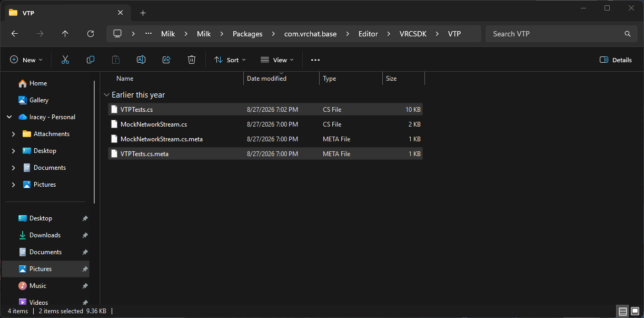Image resolution: width=644 pixels, height=318 pixels.
Task: Select the VTPTests.cs file
Action: (x=265, y=110)
